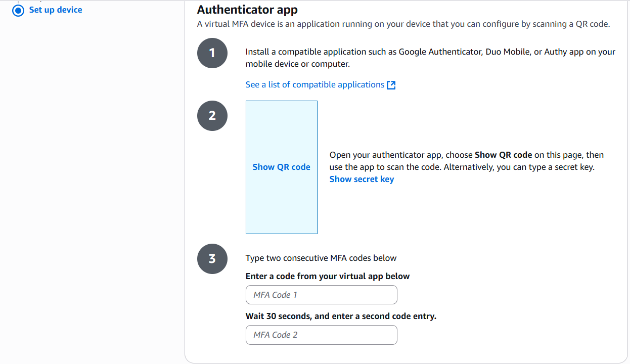Click the external link icon beside compatible applications

pos(391,85)
